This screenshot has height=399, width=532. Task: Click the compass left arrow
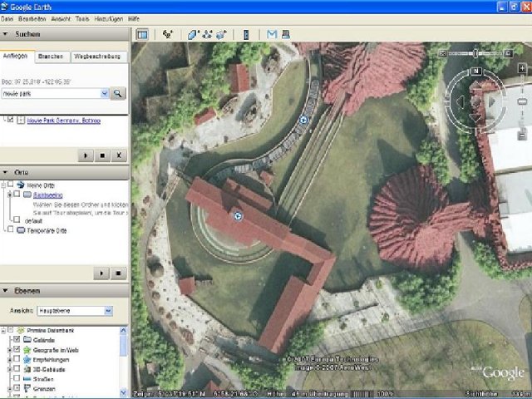coord(461,101)
